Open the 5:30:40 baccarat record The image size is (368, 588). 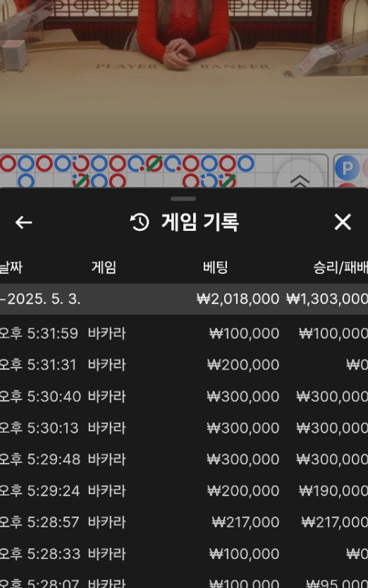pos(184,397)
